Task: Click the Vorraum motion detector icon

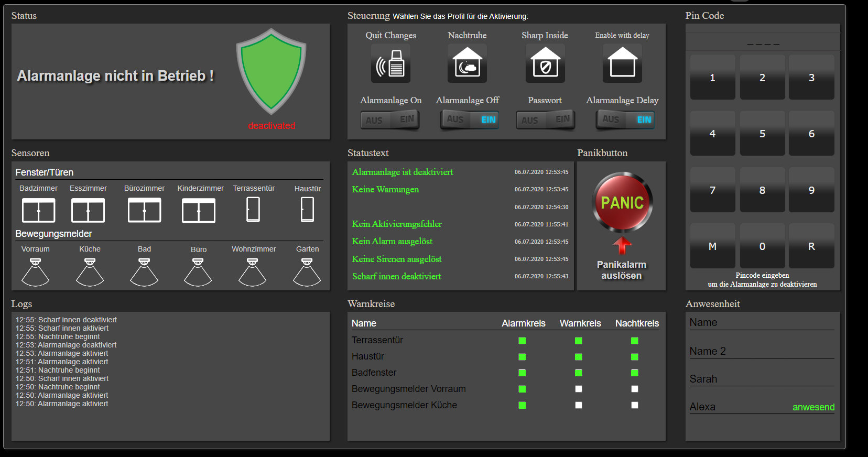Action: tap(35, 272)
